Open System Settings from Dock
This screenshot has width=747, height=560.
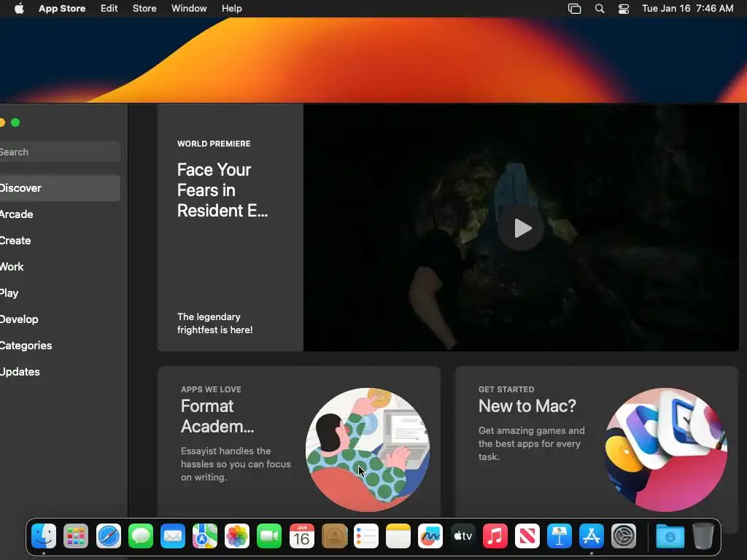[x=624, y=536]
